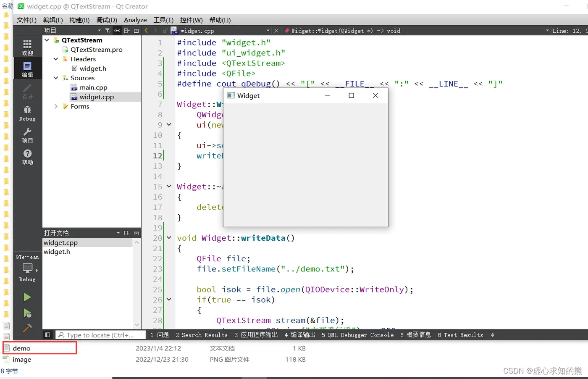Open the 打开文档 view dropdown
Viewport: 588px width, 379px height.
118,233
